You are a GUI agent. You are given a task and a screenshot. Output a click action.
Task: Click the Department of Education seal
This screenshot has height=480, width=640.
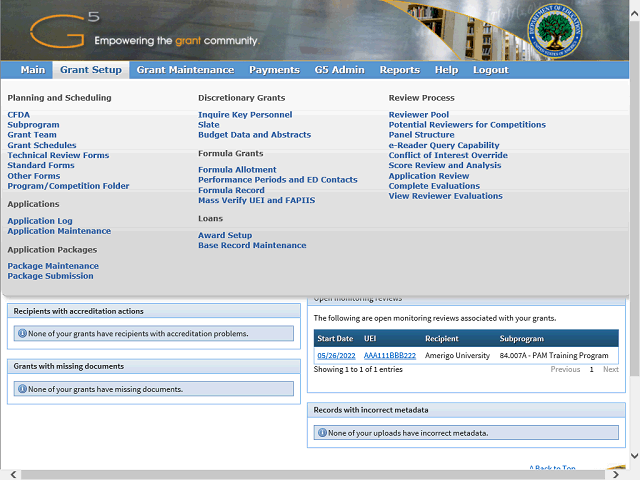tap(582, 31)
